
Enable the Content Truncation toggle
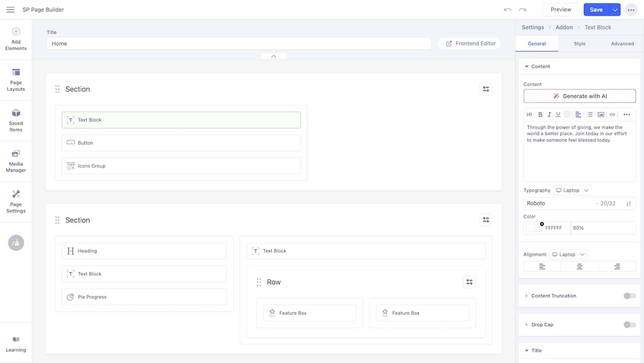click(x=630, y=295)
